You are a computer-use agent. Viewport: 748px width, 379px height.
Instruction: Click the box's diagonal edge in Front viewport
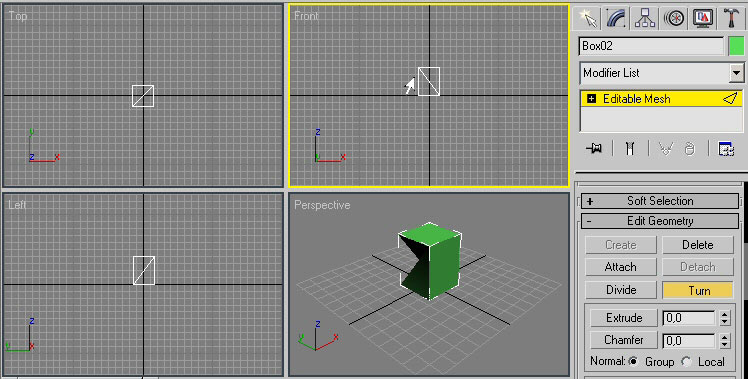(429, 82)
